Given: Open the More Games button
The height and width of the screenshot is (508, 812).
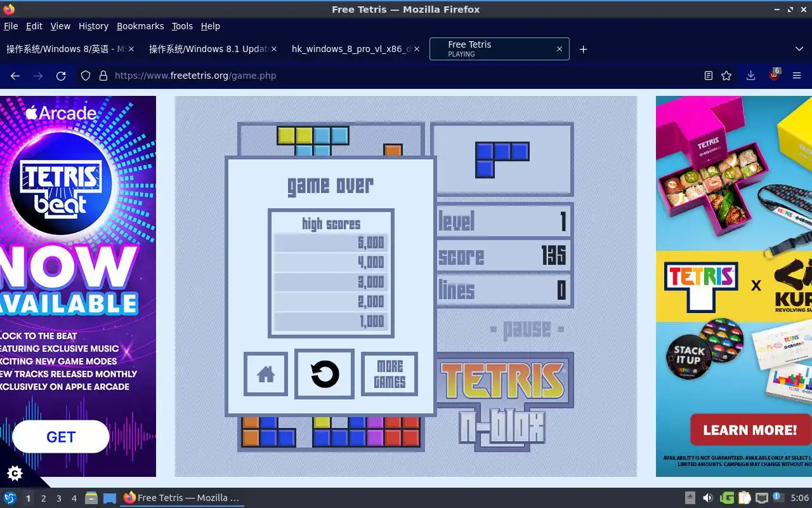Looking at the screenshot, I should click(x=390, y=374).
